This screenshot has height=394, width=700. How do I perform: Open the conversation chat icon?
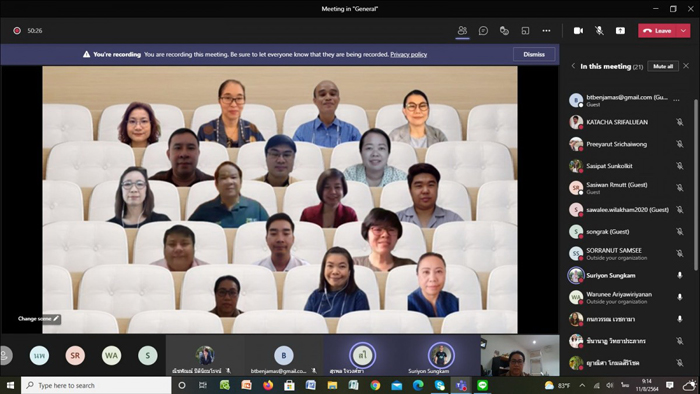click(483, 30)
